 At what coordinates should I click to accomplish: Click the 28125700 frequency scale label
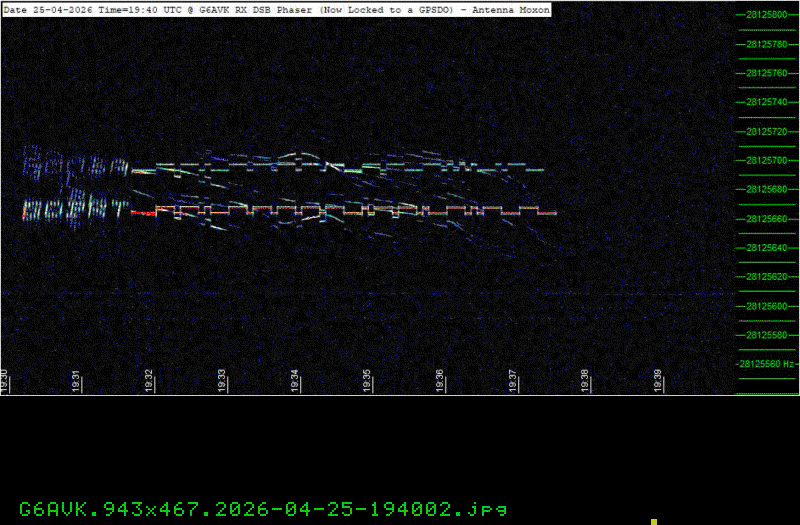[765, 160]
